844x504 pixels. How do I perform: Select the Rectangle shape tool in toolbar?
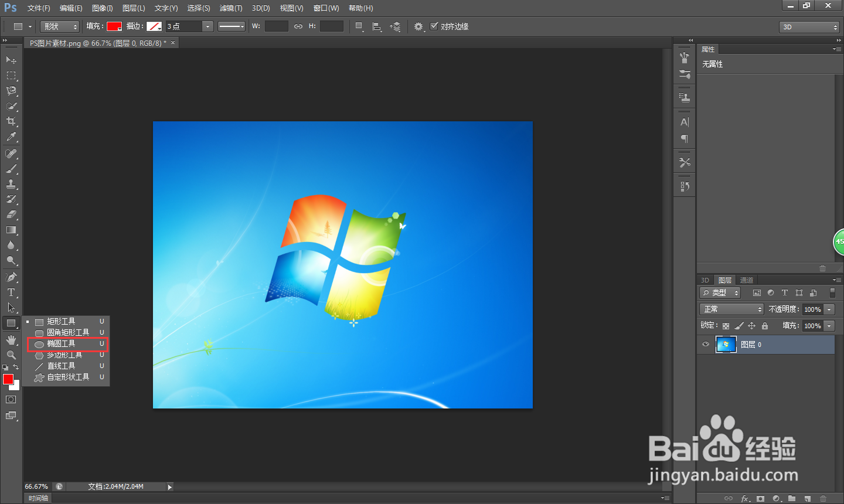11,323
